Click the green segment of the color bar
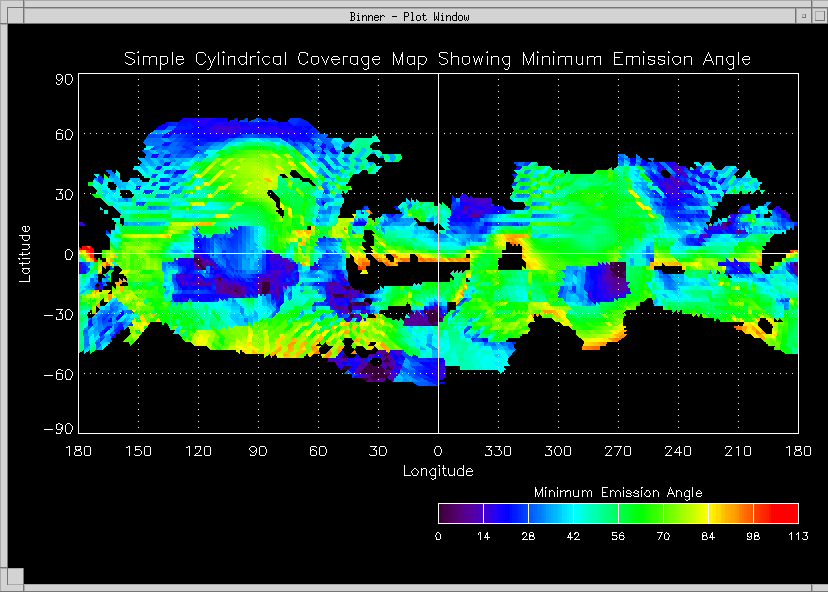Image resolution: width=828 pixels, height=592 pixels. tap(640, 513)
